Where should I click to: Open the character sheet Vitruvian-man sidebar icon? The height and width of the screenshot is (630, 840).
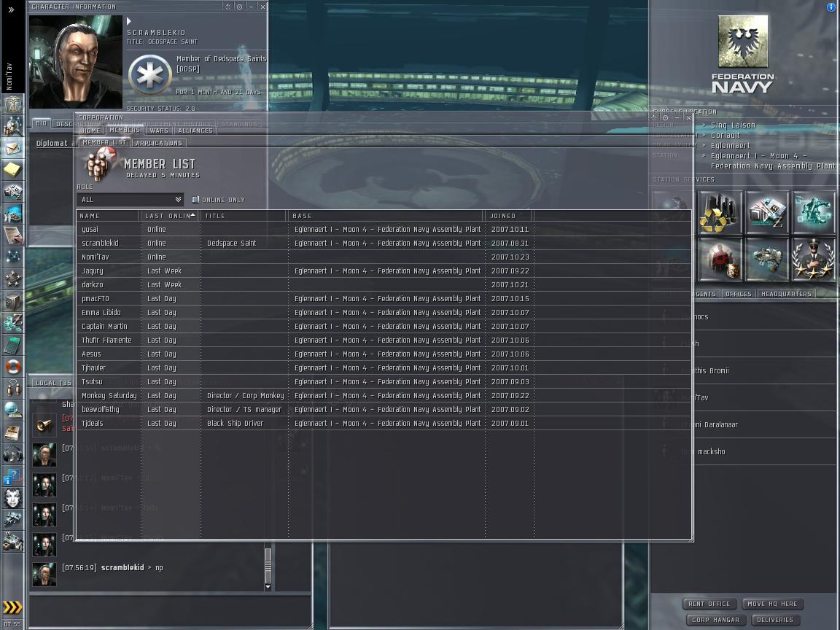point(13,104)
